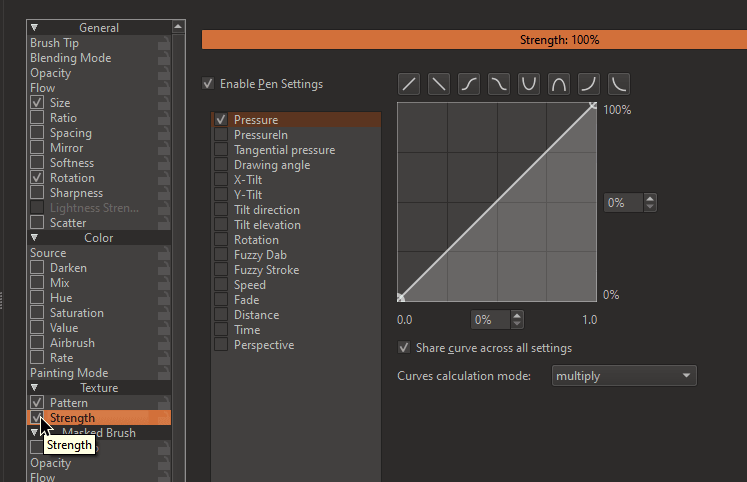This screenshot has height=482, width=747.
Task: Enable the Scatter option checkbox
Action: (37, 223)
